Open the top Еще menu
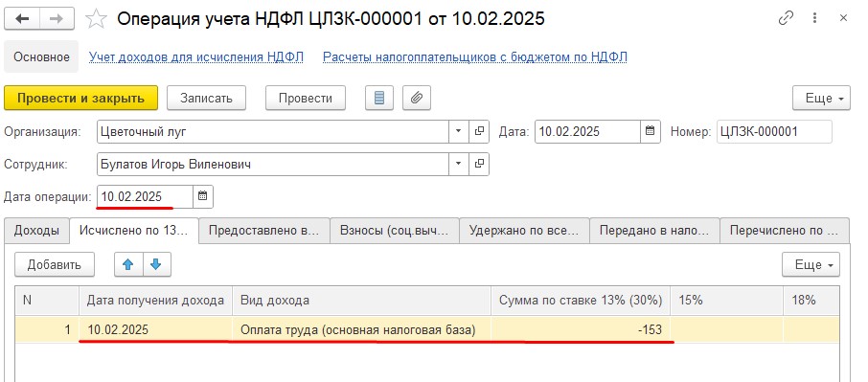868x382 pixels. click(x=821, y=99)
